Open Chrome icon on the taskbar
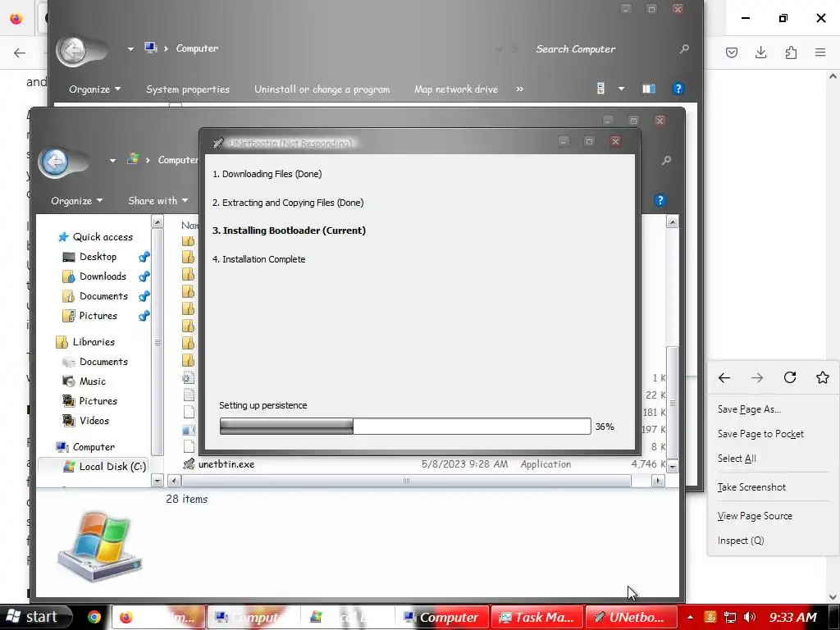The width and height of the screenshot is (840, 630). (x=94, y=617)
